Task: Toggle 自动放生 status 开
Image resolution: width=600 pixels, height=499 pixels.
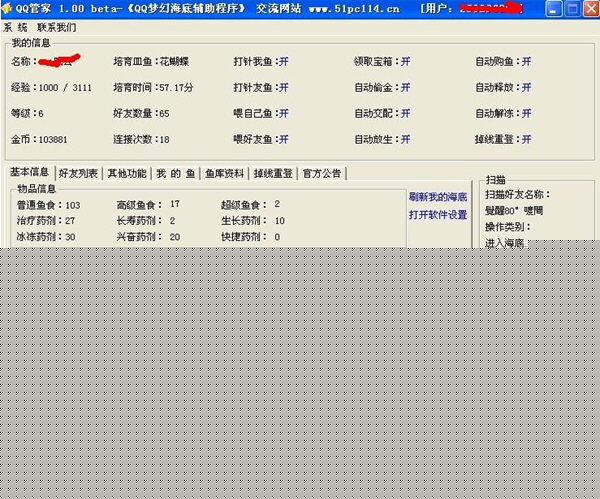Action: coord(405,140)
